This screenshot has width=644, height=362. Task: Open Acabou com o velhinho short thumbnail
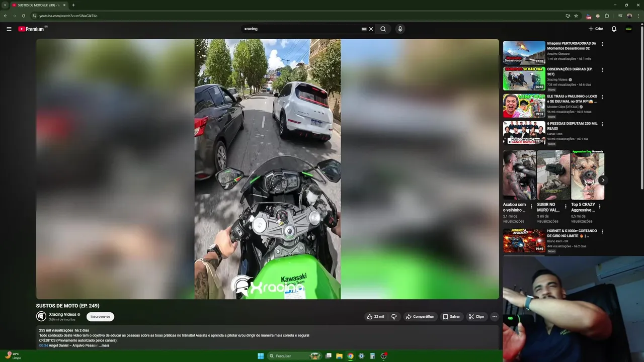pos(519,175)
